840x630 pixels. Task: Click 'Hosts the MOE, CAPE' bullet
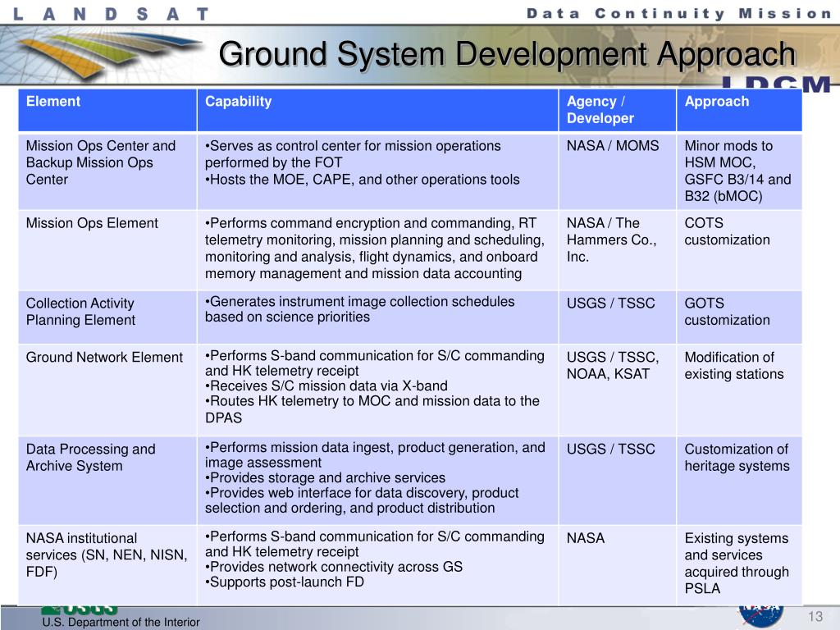coord(362,180)
